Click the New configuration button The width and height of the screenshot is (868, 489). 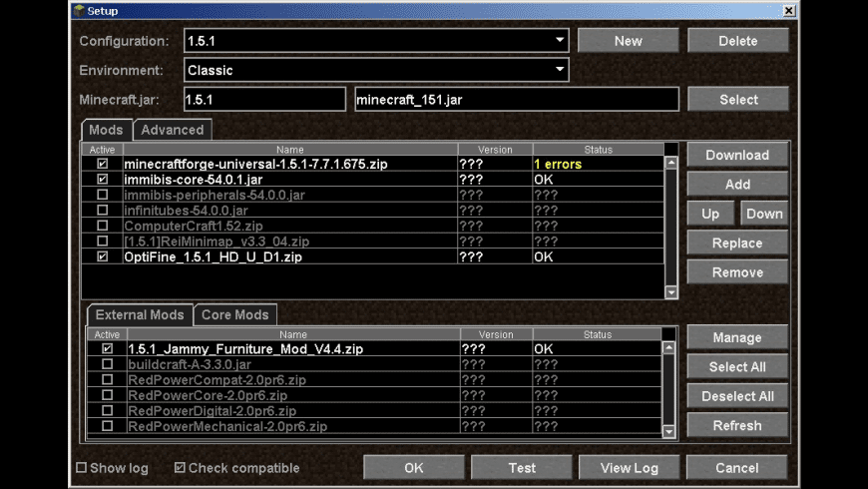point(629,41)
